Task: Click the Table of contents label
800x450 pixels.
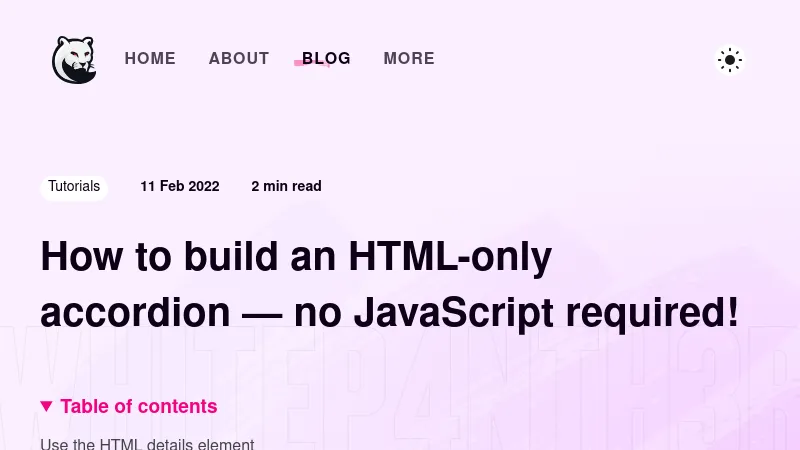Action: [139, 406]
